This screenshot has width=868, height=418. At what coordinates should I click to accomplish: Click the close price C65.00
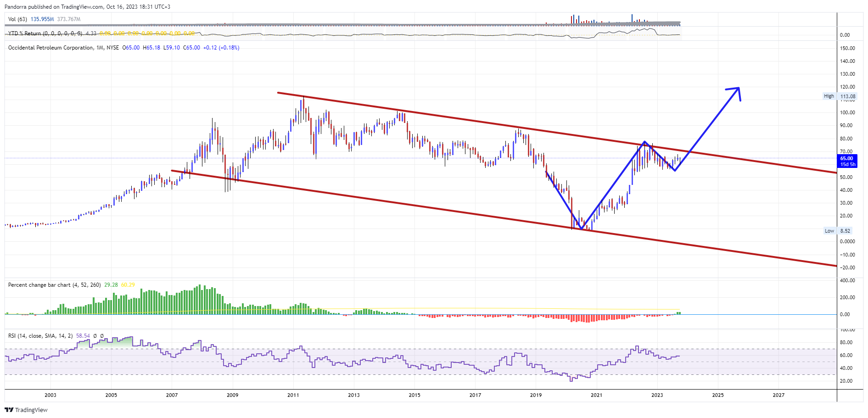(191, 48)
